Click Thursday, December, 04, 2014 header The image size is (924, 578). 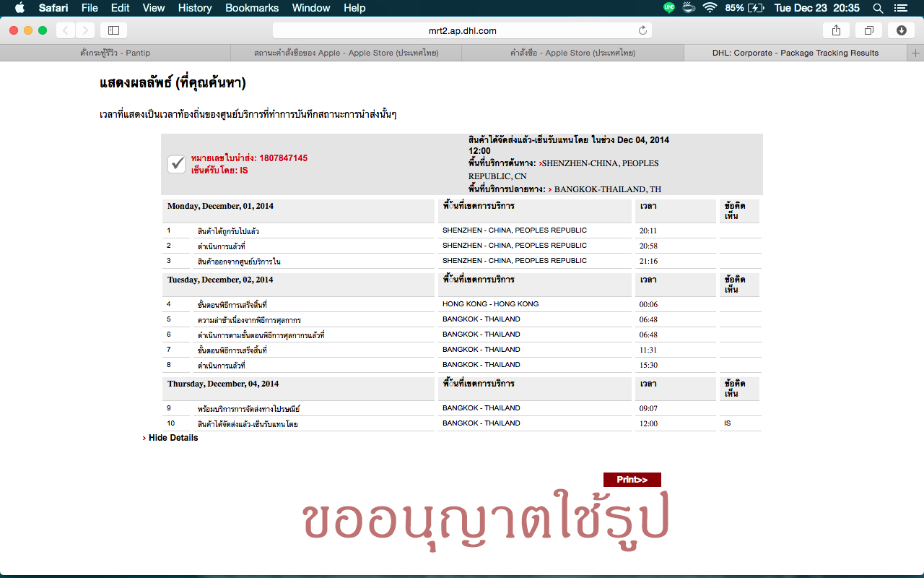[223, 384]
